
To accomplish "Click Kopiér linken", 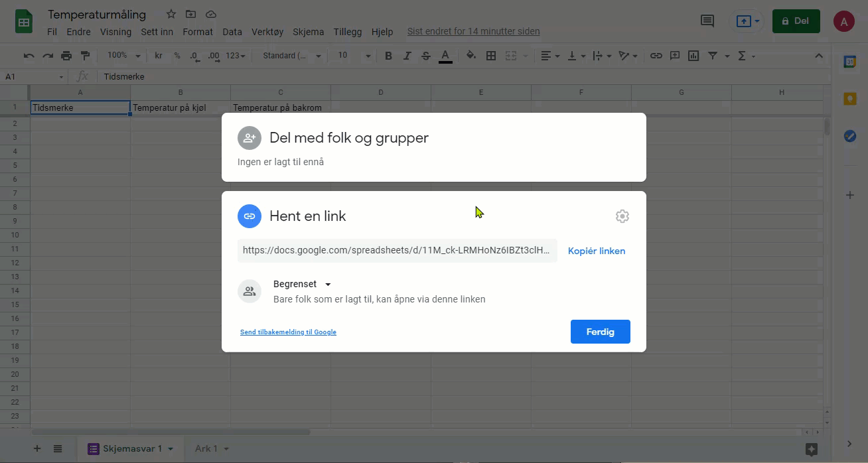I will [597, 251].
